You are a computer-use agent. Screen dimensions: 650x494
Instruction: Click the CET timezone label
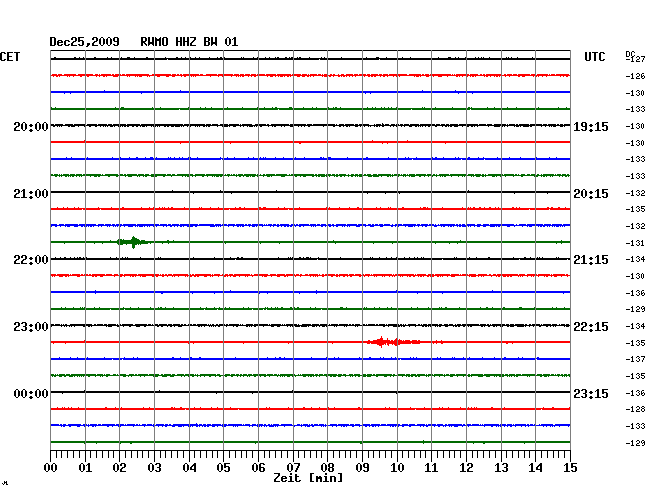(x=10, y=57)
